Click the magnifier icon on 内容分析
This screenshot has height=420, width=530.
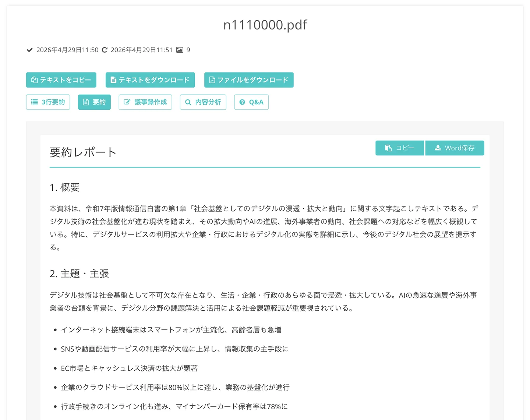click(x=188, y=102)
